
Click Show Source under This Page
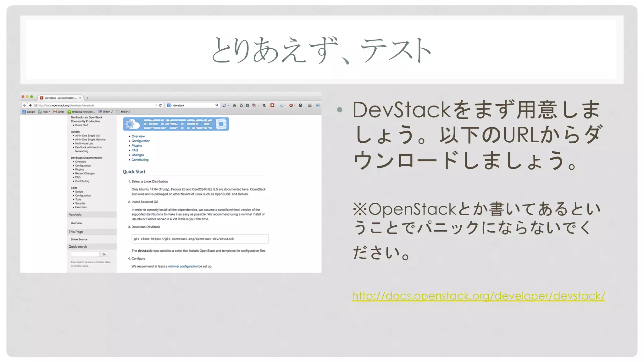coord(79,239)
